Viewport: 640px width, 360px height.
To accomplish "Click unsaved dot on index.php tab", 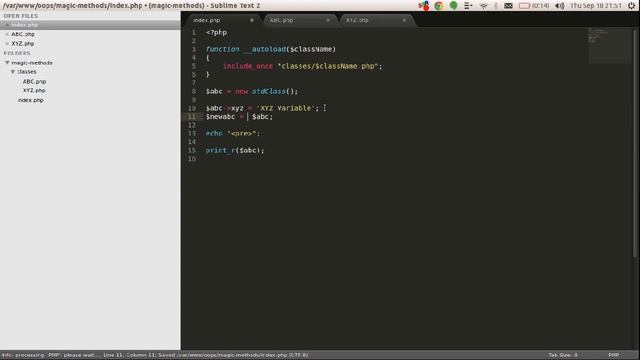I will (x=251, y=20).
